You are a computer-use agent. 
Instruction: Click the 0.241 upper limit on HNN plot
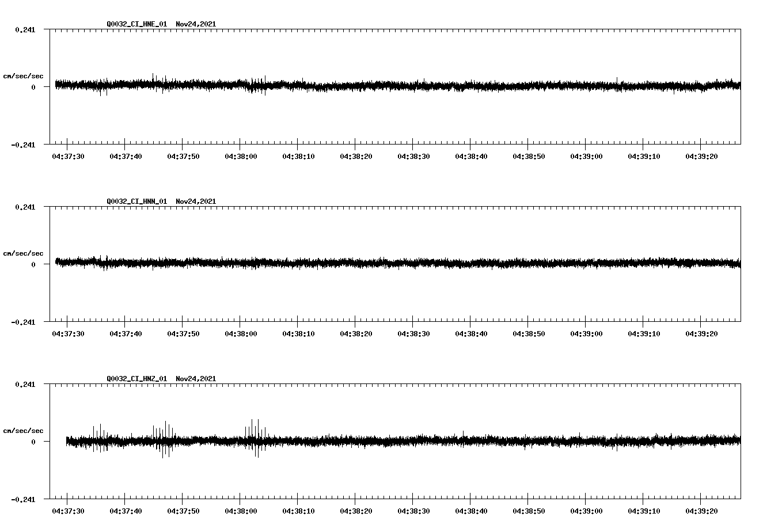[x=25, y=207]
